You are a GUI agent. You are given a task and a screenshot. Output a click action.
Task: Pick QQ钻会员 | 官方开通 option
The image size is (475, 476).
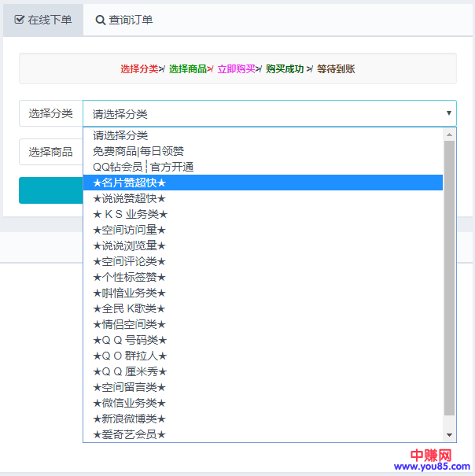143,167
